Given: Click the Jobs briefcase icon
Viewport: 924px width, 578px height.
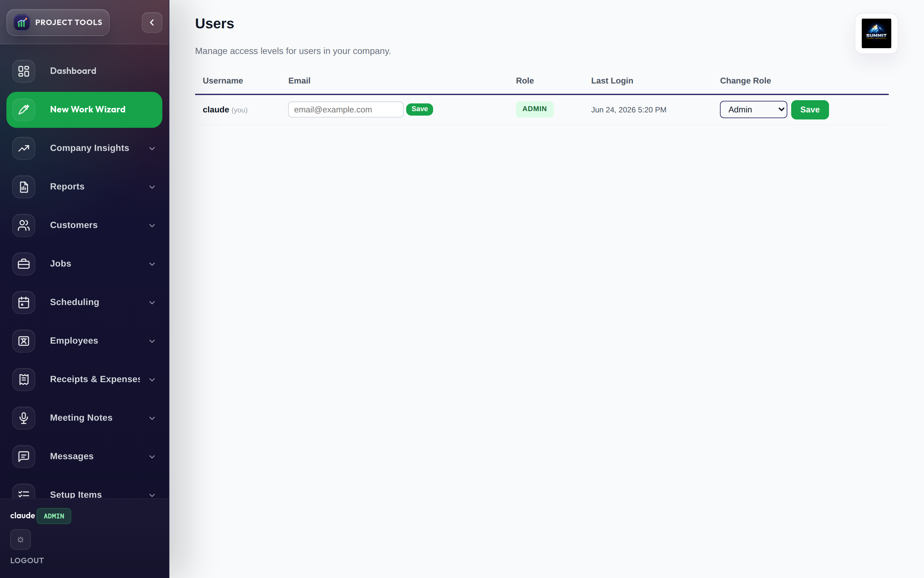Looking at the screenshot, I should tap(24, 264).
